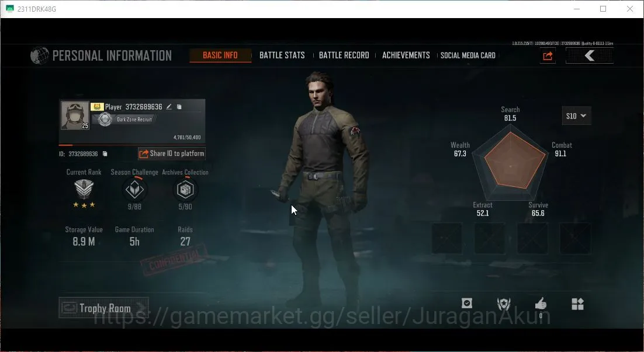Image resolution: width=644 pixels, height=352 pixels.
Task: Expand the S10 season dropdown
Action: coord(576,116)
